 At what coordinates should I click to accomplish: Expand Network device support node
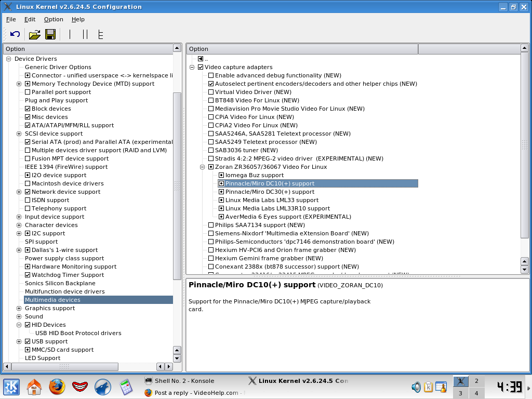(19, 192)
